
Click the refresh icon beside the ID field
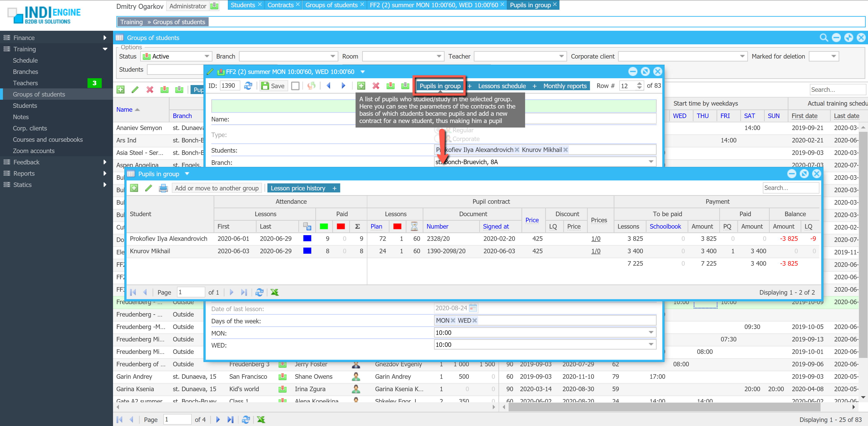[248, 86]
